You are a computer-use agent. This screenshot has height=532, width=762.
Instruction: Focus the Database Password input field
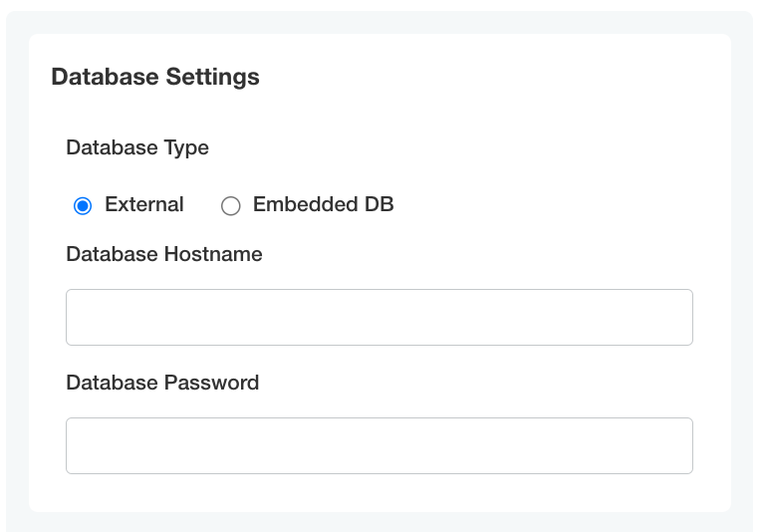[379, 446]
